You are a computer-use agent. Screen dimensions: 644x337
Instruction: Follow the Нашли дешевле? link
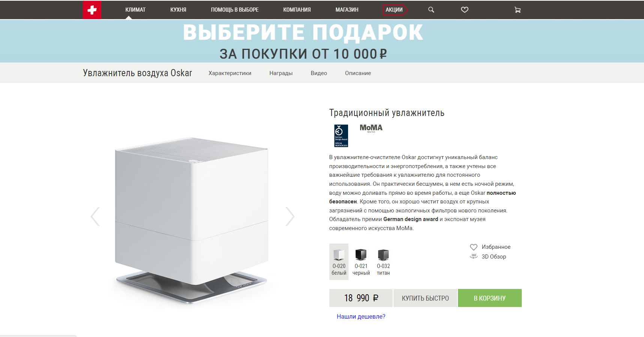[x=361, y=316]
